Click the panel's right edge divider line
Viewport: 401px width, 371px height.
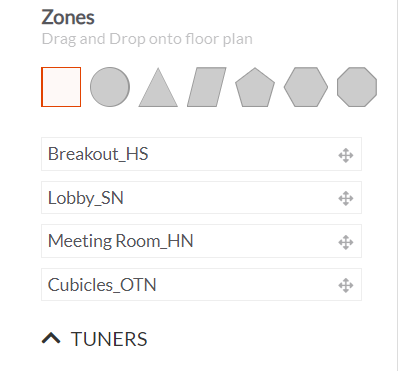[x=398, y=185]
